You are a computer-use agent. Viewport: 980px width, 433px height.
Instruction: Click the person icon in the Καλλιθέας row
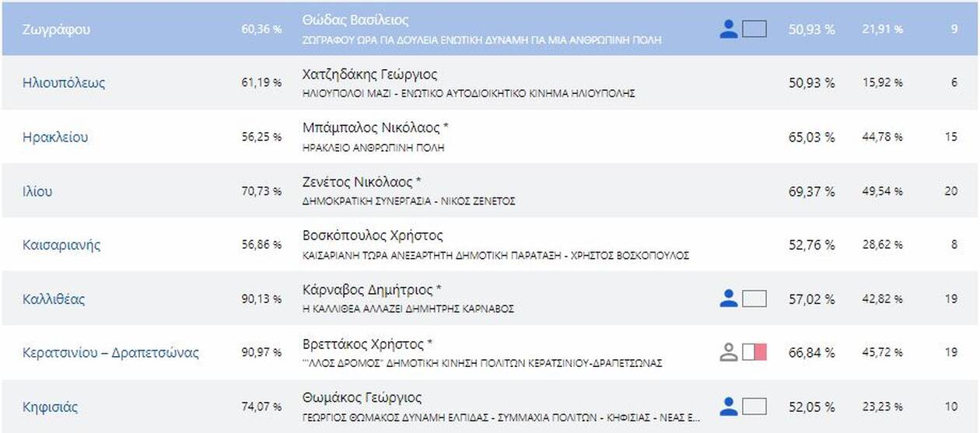click(x=728, y=299)
